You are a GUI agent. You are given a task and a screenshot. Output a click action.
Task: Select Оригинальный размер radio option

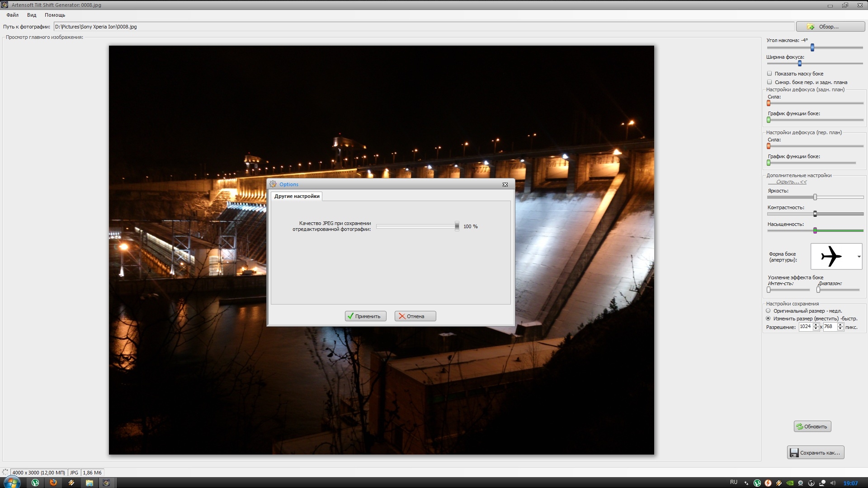[x=768, y=311]
